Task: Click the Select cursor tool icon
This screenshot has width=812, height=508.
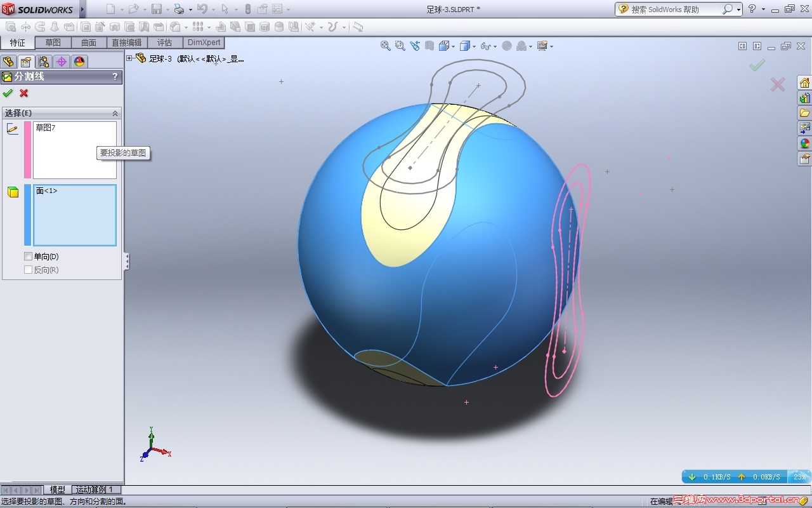Action: tap(225, 9)
